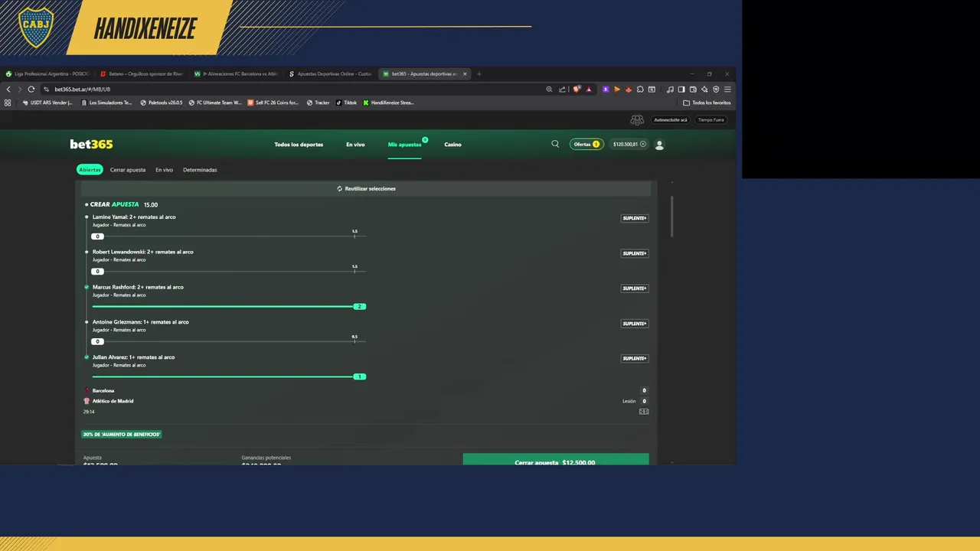
Task: Click the zoom magnifier icon in address bar
Action: tap(549, 90)
